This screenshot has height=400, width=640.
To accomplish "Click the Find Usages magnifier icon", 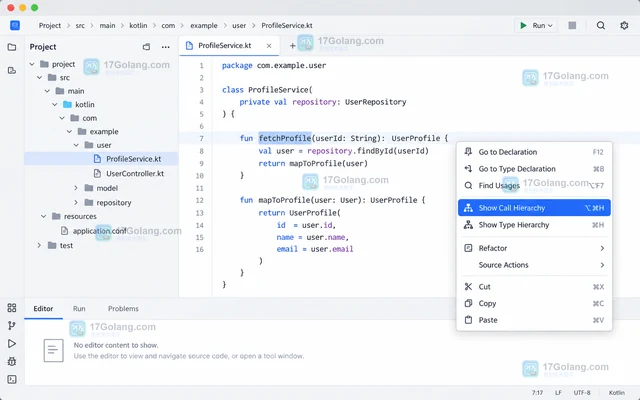I will [x=468, y=185].
